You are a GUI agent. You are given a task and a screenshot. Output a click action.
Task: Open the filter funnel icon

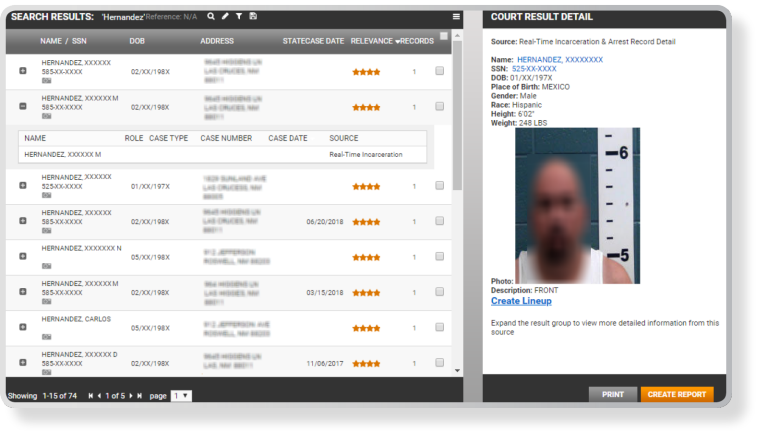coord(239,17)
